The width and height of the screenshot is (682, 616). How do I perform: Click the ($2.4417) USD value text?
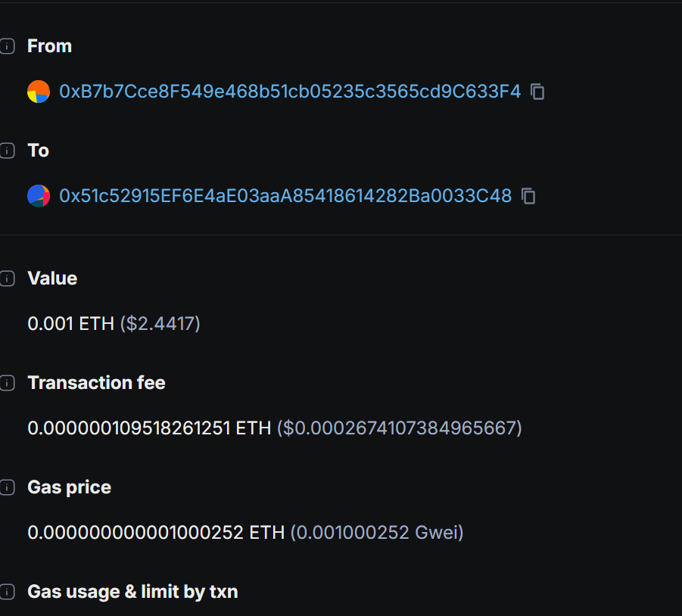tap(160, 324)
